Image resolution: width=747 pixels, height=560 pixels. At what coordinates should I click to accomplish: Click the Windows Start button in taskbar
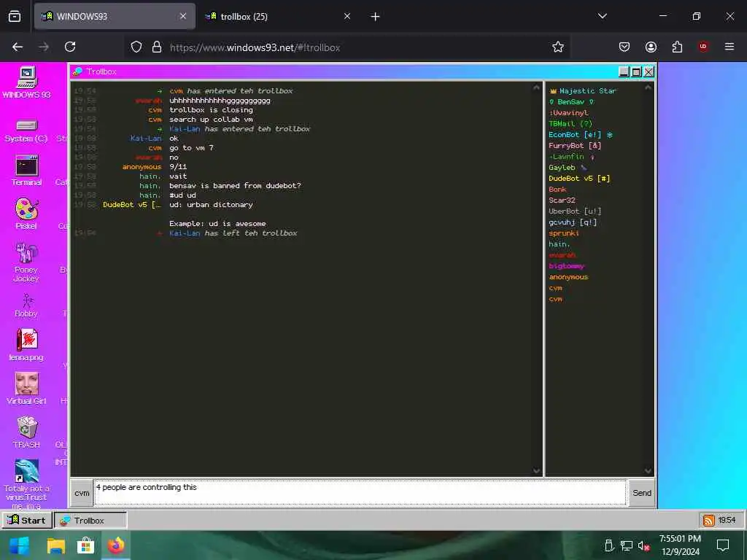click(19, 545)
